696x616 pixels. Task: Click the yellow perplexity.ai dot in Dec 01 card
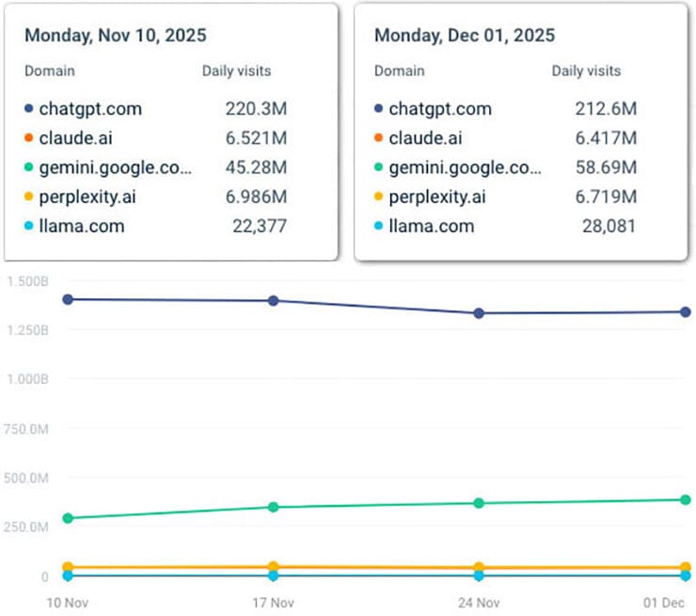pos(379,197)
